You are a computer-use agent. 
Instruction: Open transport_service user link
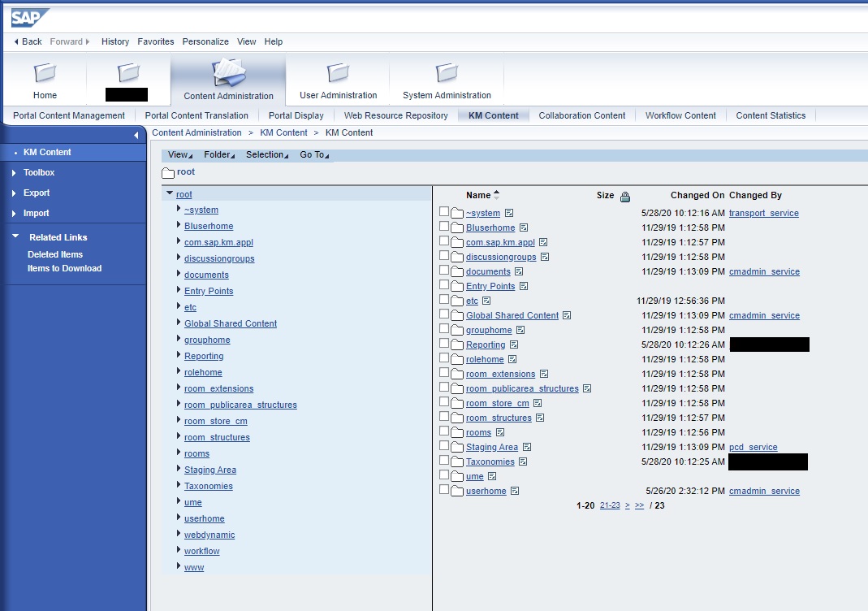764,213
